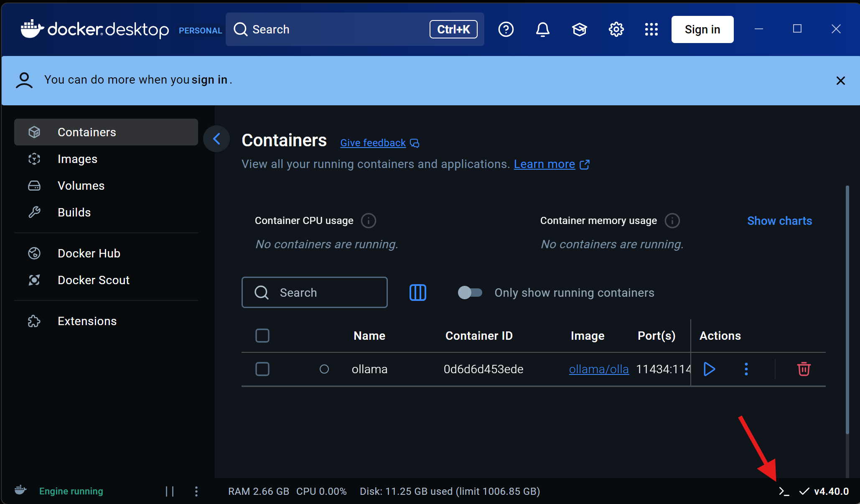
Task: Click the top Search bar
Action: tap(354, 29)
